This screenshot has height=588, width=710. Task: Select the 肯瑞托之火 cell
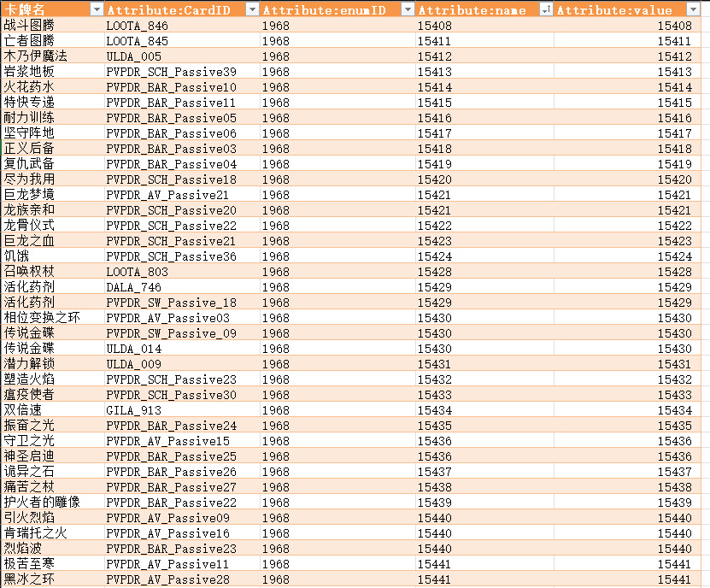point(52,533)
